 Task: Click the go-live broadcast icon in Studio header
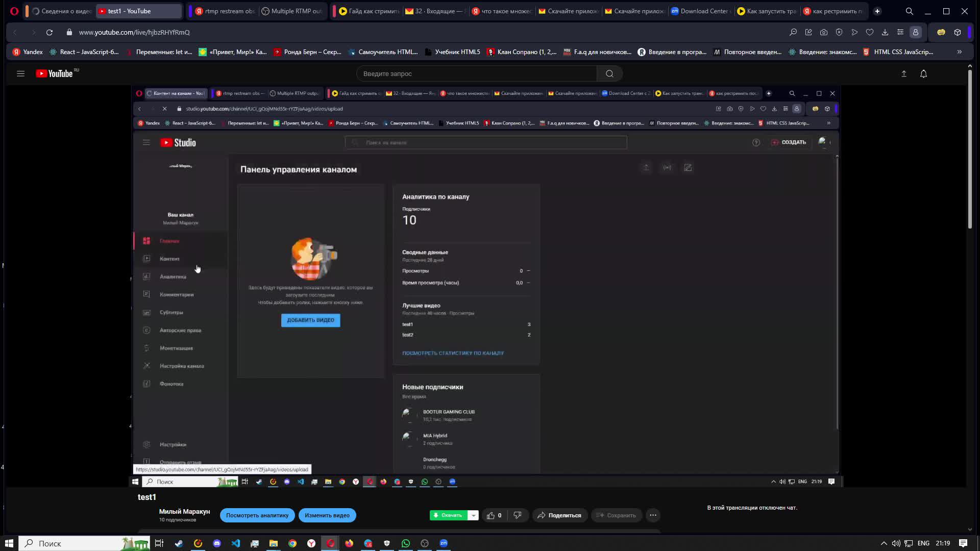pyautogui.click(x=667, y=167)
